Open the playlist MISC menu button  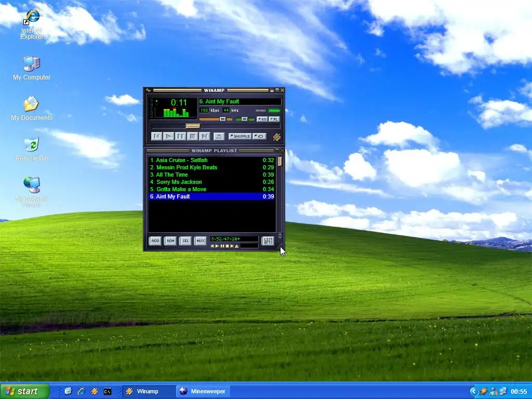tap(201, 241)
